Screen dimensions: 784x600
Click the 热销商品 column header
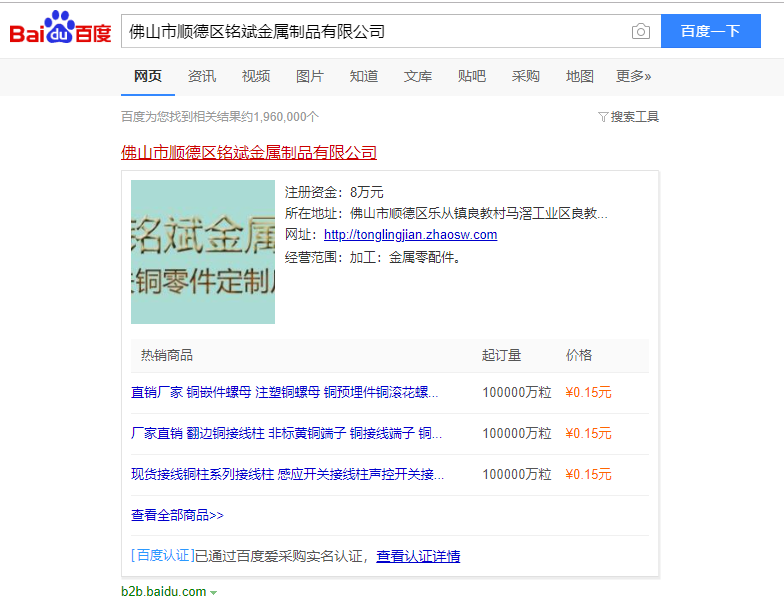(167, 356)
